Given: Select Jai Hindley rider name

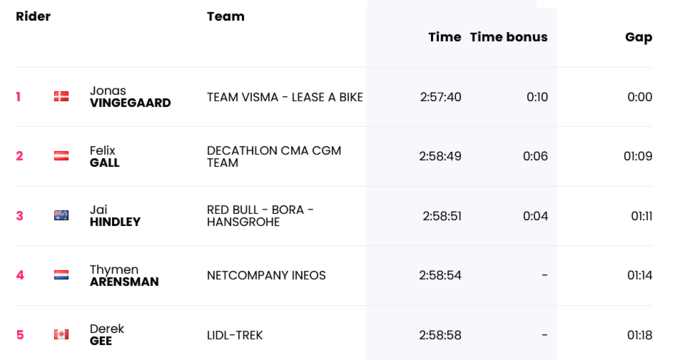Looking at the screenshot, I should (x=115, y=216).
